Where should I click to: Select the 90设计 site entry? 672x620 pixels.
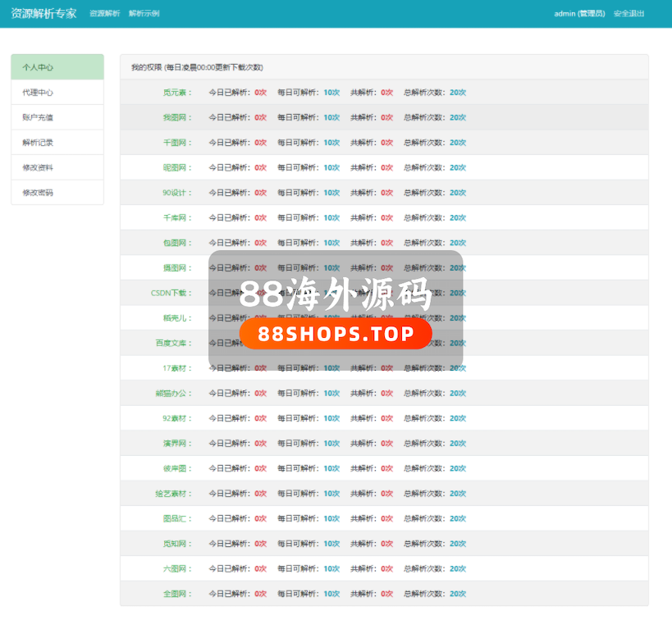point(176,193)
